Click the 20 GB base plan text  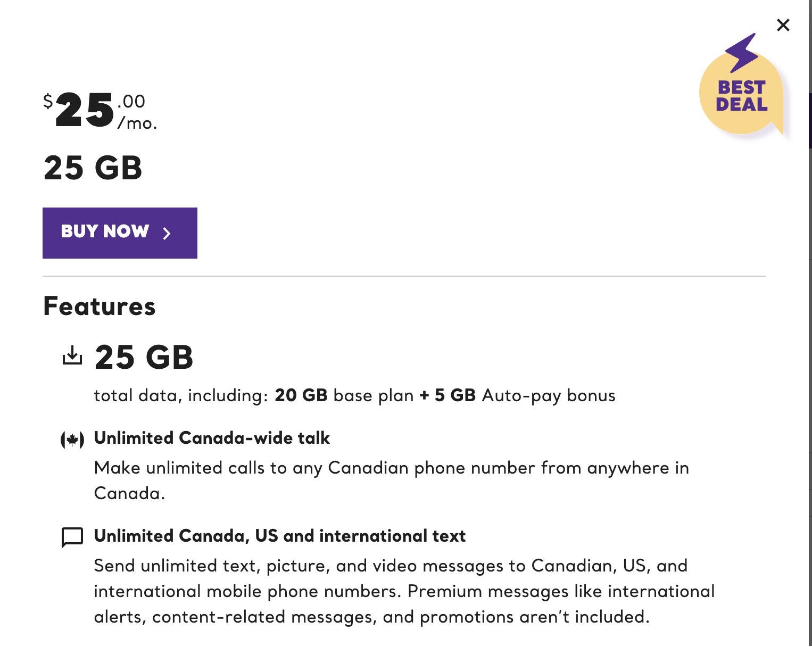(x=344, y=395)
